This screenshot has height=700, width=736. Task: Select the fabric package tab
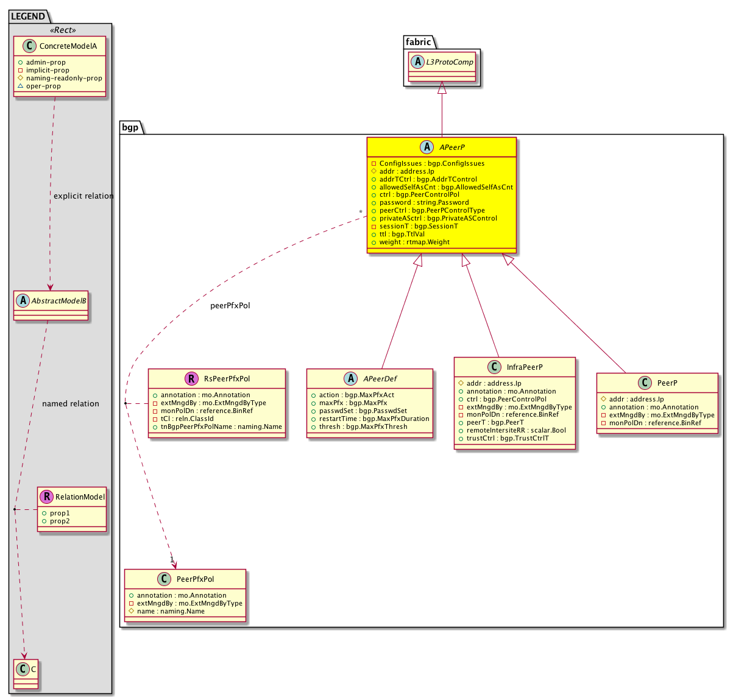pos(419,42)
